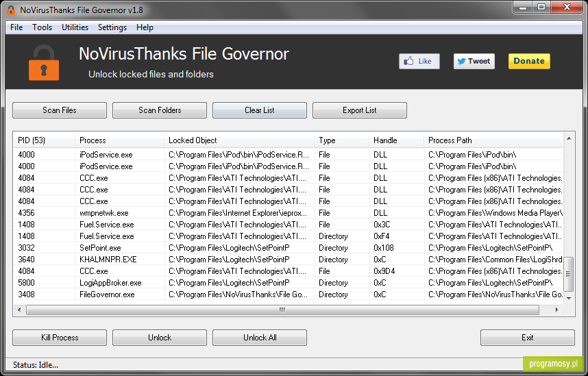Click the Scan Folders button
Viewport: 588px width, 376px height.
(x=160, y=110)
